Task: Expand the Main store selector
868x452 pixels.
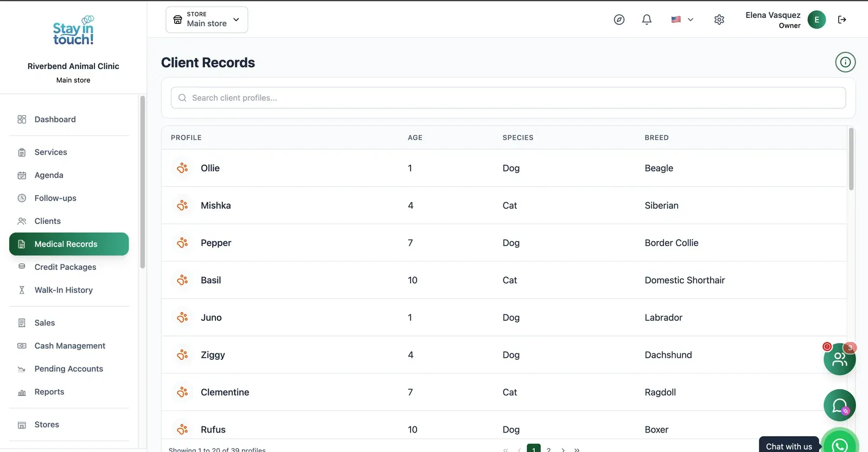Action: [207, 20]
